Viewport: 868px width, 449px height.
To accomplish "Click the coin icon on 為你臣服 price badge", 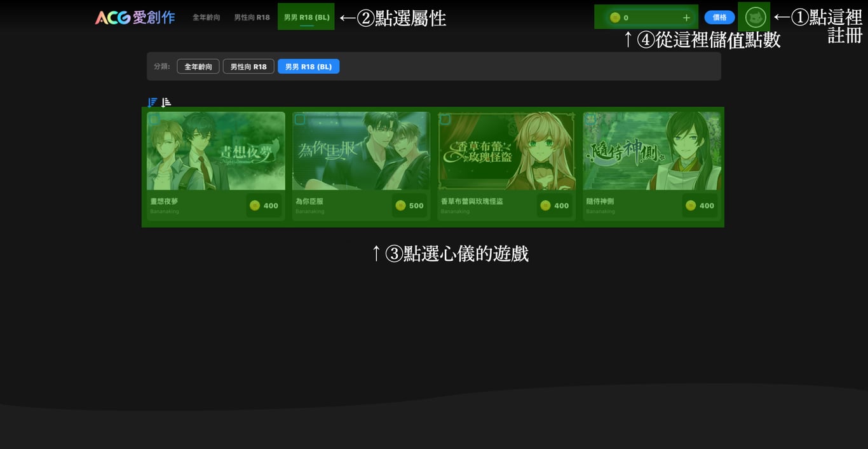I will point(400,205).
